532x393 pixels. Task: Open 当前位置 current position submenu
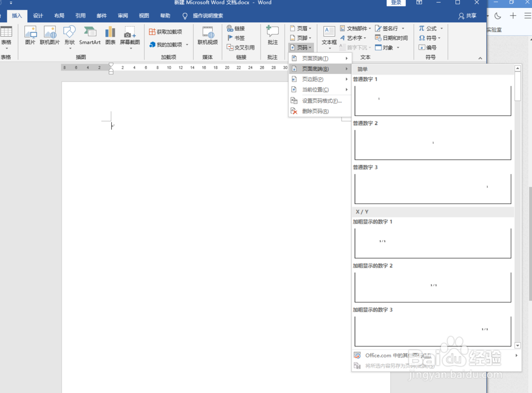click(320, 89)
